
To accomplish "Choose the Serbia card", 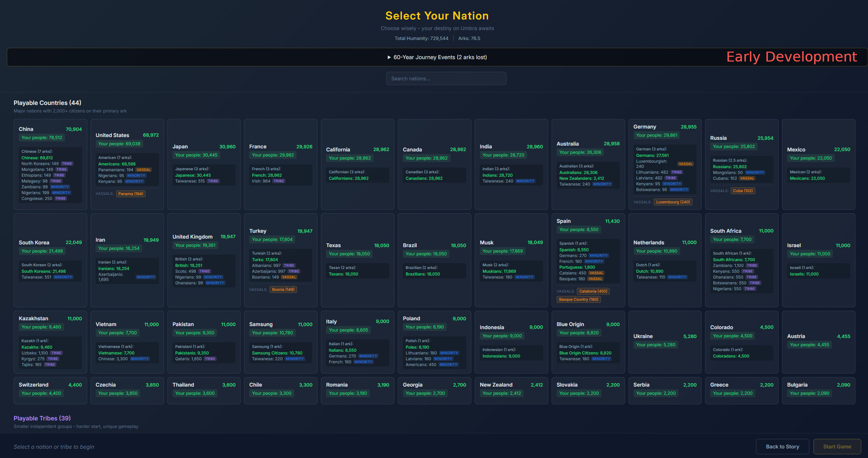I will (x=665, y=390).
